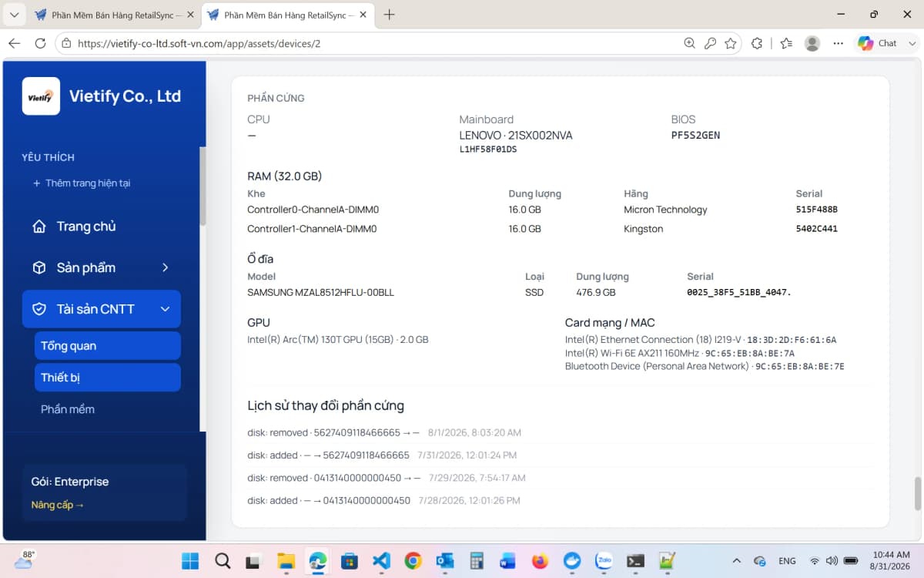Open the browser profile avatar
Screen dimensions: 924x578
pyautogui.click(x=812, y=43)
